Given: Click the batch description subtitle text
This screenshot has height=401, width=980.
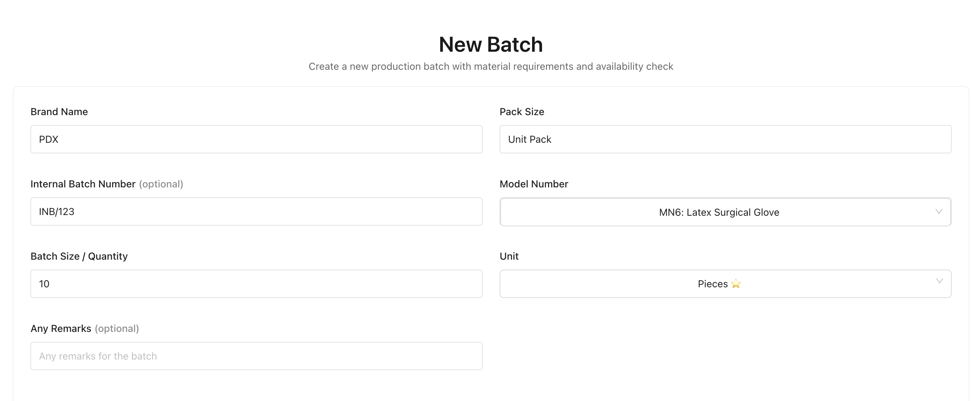Looking at the screenshot, I should [490, 66].
